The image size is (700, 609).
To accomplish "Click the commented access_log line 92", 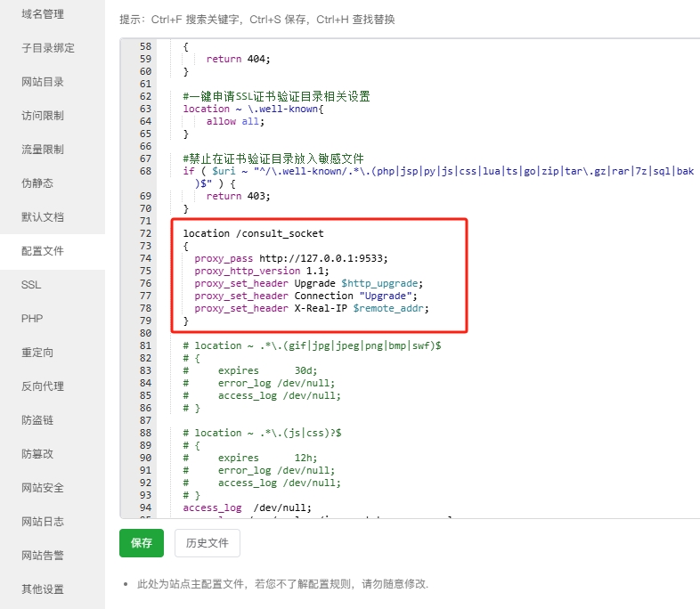I will (x=262, y=483).
